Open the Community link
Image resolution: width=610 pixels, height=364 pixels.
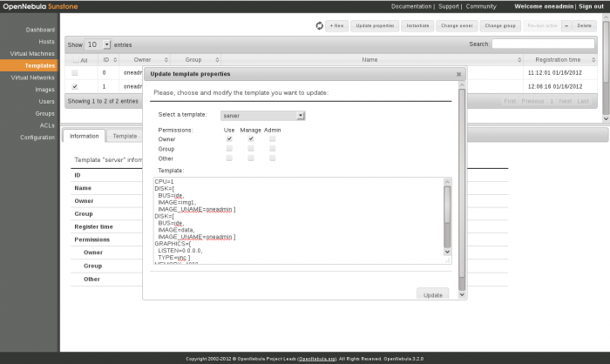[481, 7]
